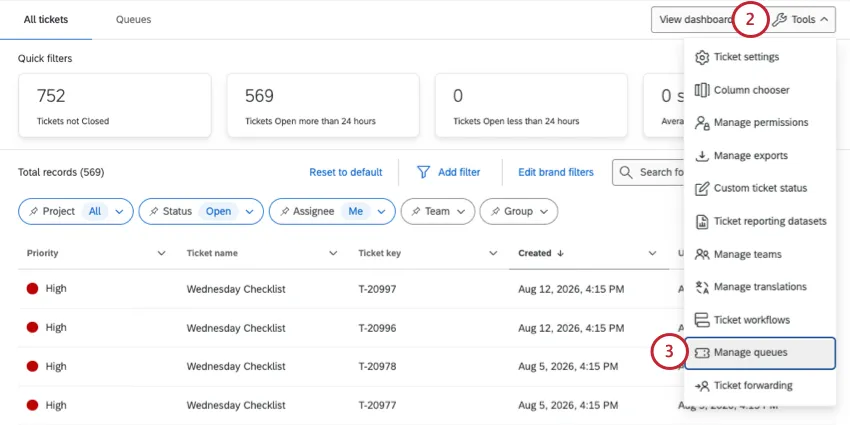Click the Manage queues ticket icon
The height and width of the screenshot is (425, 850).
click(x=702, y=353)
